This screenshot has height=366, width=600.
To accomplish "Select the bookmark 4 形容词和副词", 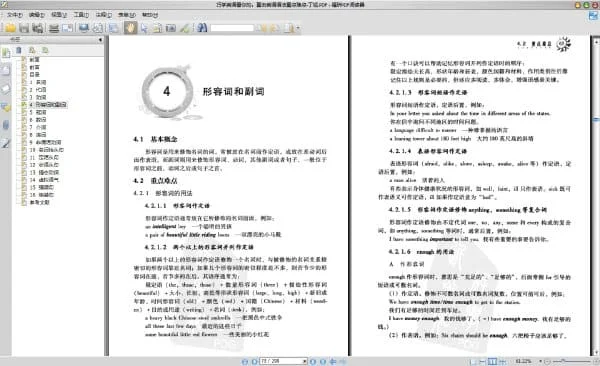I will [x=48, y=105].
